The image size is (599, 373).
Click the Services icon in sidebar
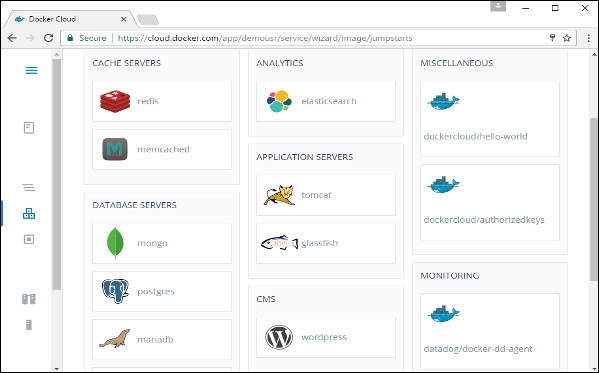click(x=29, y=214)
